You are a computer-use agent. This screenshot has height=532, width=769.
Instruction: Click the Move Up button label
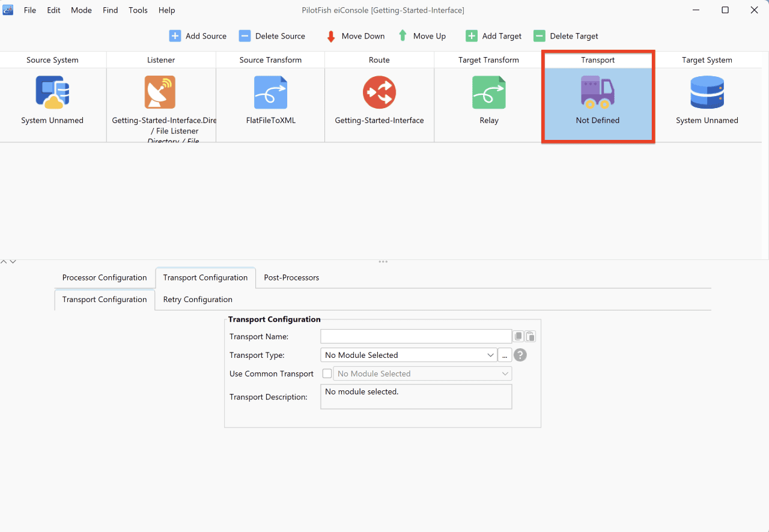[430, 36]
